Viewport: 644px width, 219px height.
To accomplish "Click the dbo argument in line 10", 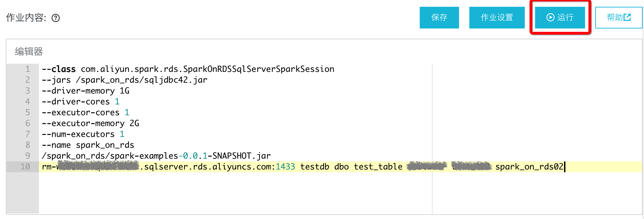I will coord(341,167).
